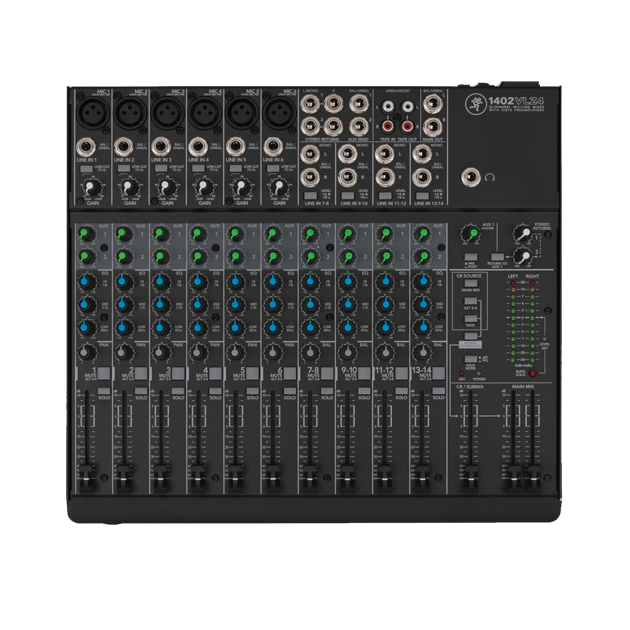The width and height of the screenshot is (630, 630).
Task: Click the channel 2 AUX 2 green knob
Action: (x=123, y=256)
